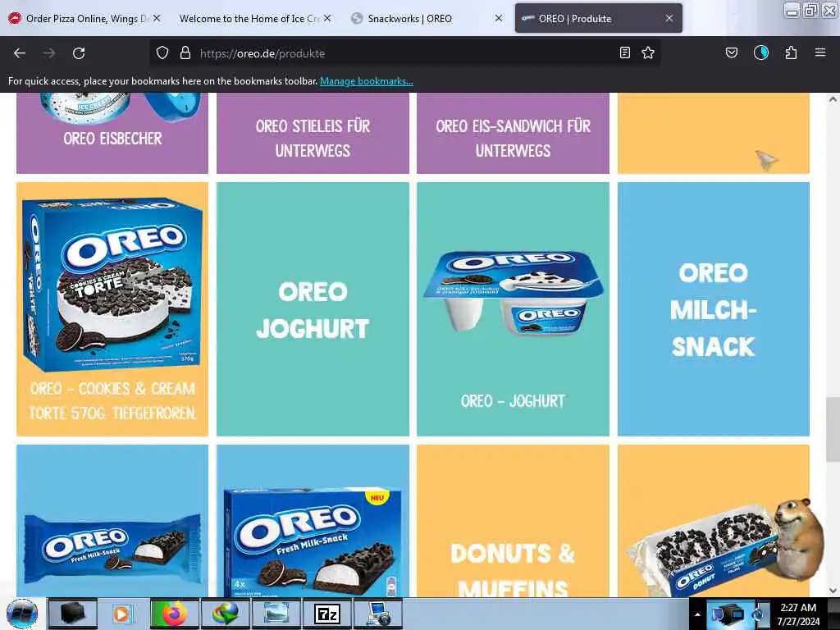
Task: Click the Firefox taskbar icon
Action: (174, 614)
